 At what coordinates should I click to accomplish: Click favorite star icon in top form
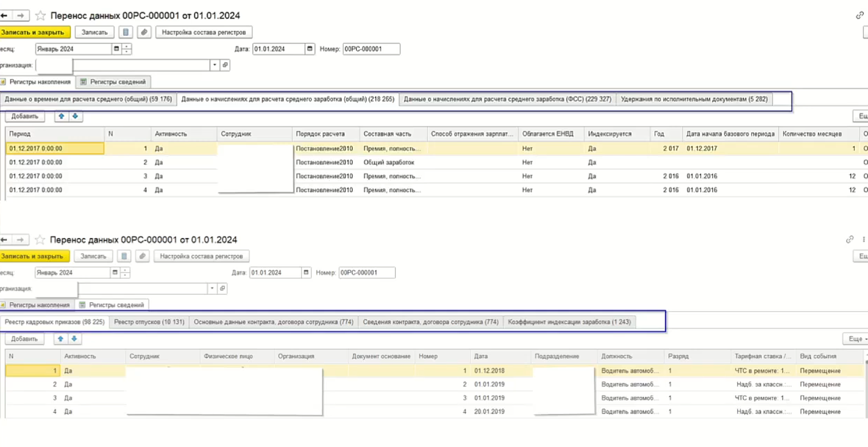41,16
